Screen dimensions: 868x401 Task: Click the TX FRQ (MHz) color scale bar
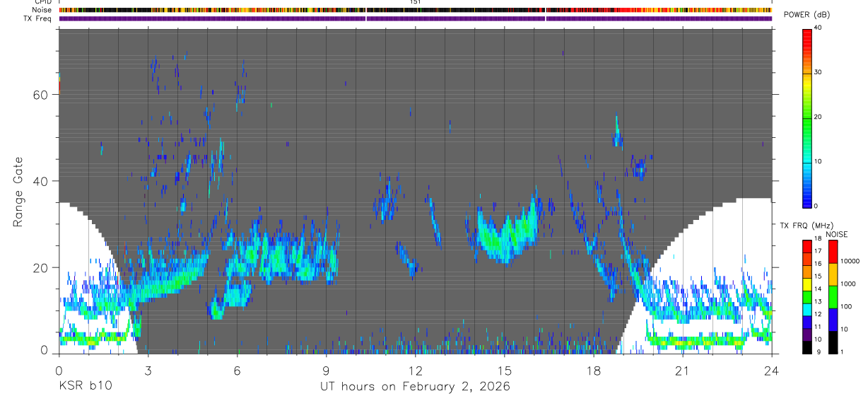pos(807,296)
